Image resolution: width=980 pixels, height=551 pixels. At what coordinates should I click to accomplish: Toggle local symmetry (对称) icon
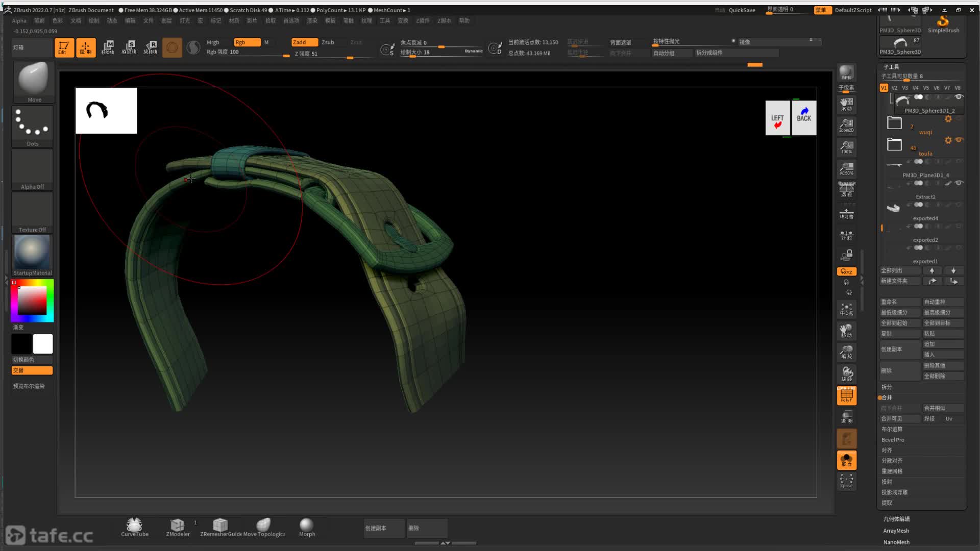[846, 235]
